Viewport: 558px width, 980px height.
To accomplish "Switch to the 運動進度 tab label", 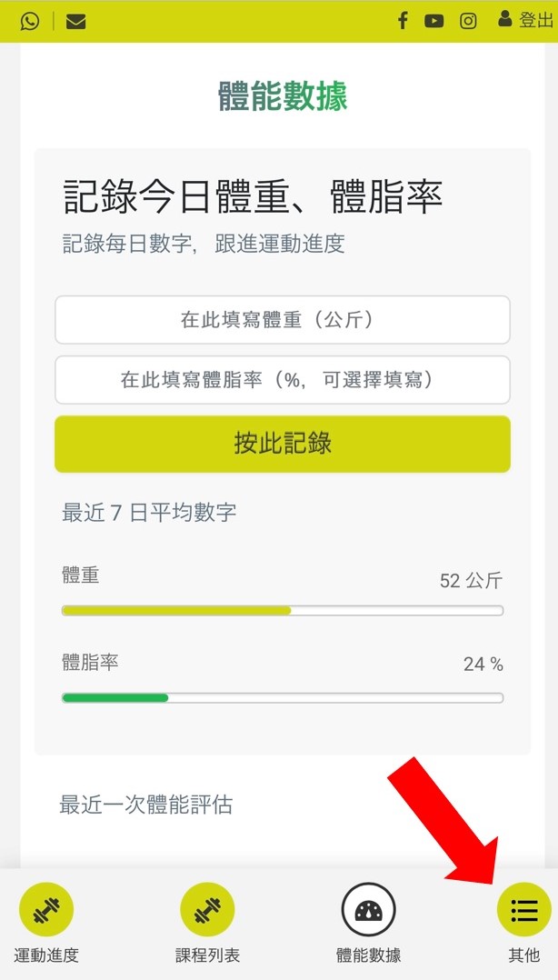I will (x=46, y=955).
